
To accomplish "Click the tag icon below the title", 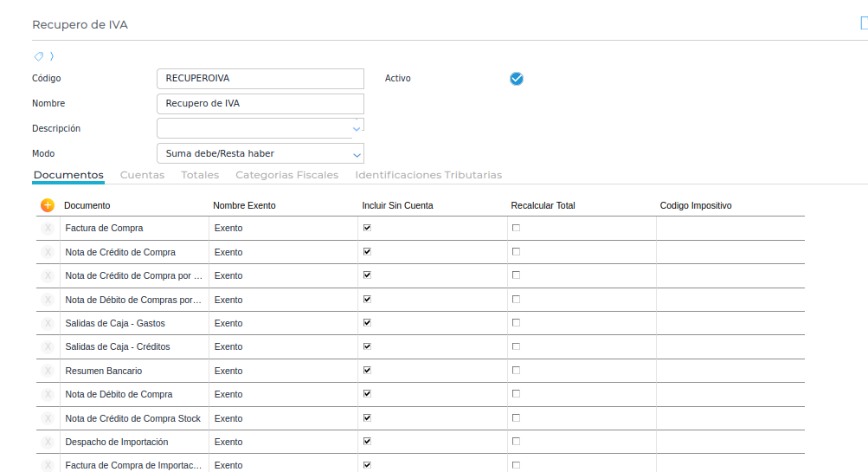I will click(x=38, y=56).
